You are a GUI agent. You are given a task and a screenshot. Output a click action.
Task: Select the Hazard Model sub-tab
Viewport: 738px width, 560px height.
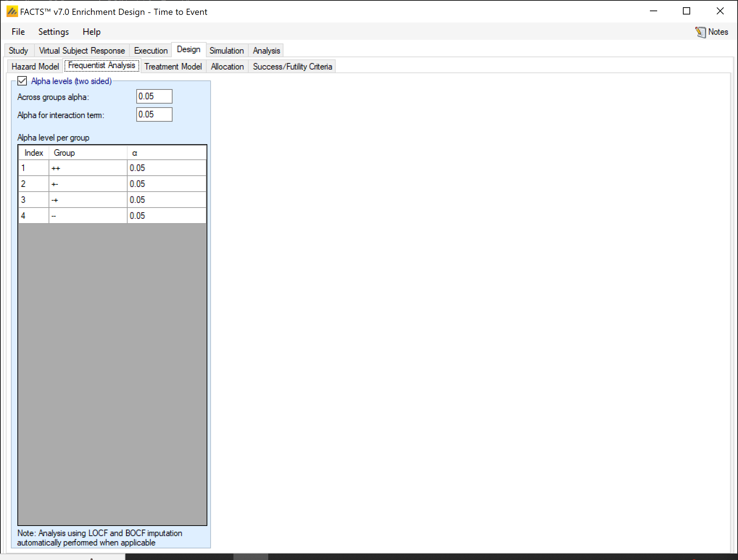(35, 67)
